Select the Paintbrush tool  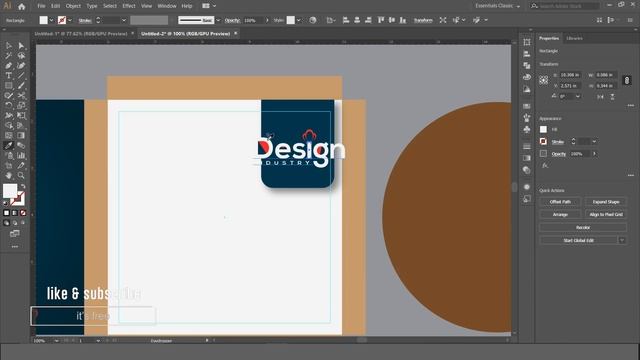(x=21, y=85)
